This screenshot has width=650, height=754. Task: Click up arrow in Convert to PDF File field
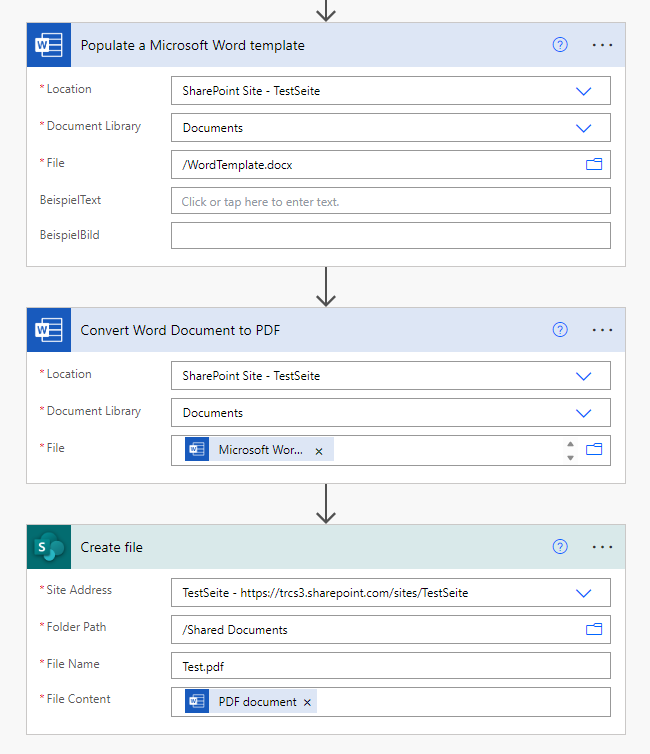(x=570, y=444)
